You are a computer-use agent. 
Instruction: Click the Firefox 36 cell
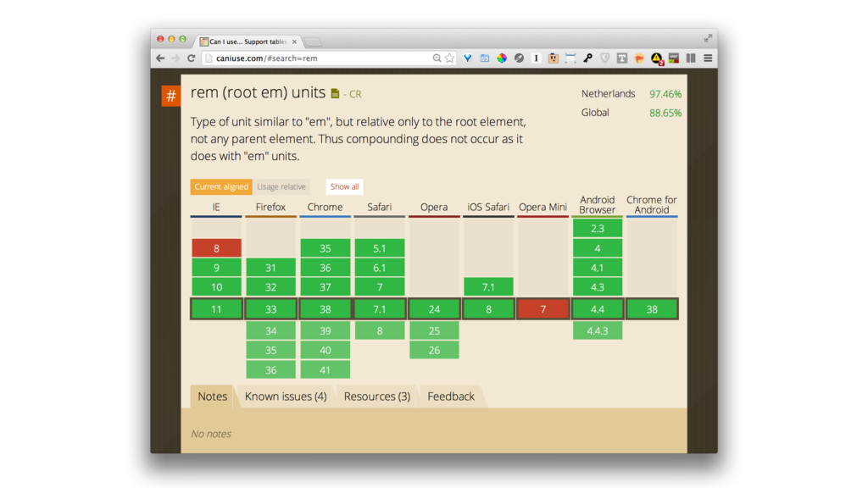(270, 370)
